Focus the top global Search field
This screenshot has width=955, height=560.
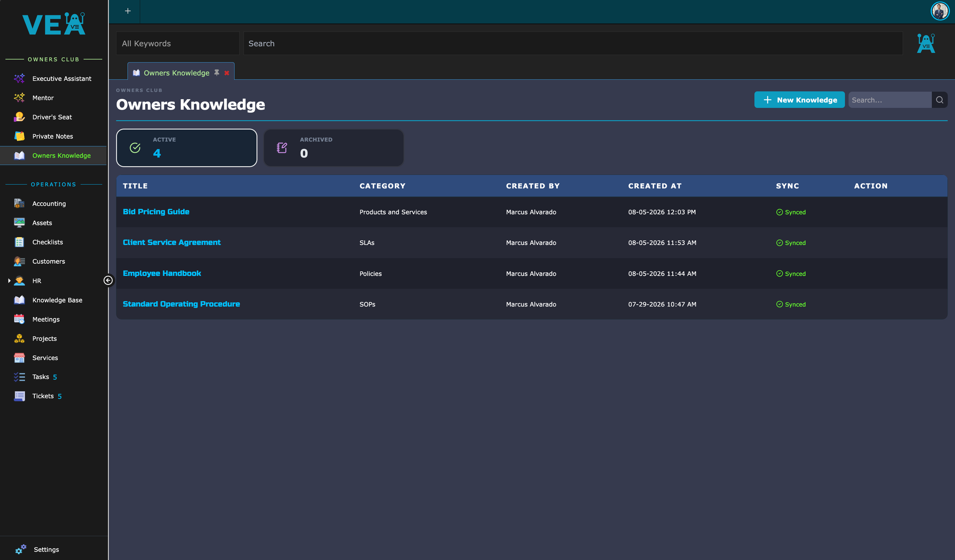(x=573, y=44)
